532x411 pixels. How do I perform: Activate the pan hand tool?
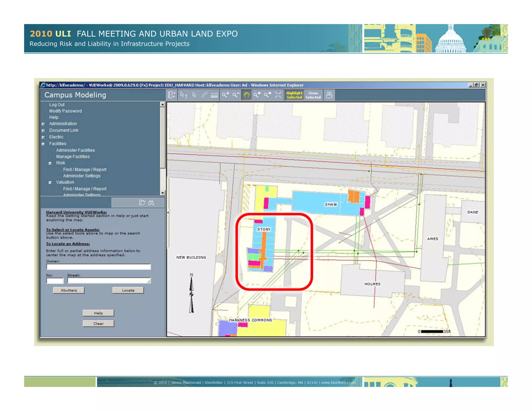246,95
